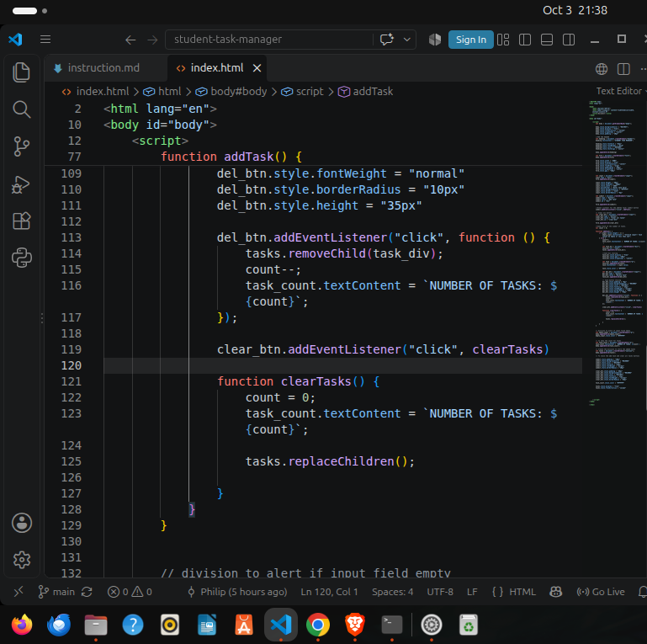Open the Run and Debug view
The height and width of the screenshot is (644, 647).
point(22,184)
